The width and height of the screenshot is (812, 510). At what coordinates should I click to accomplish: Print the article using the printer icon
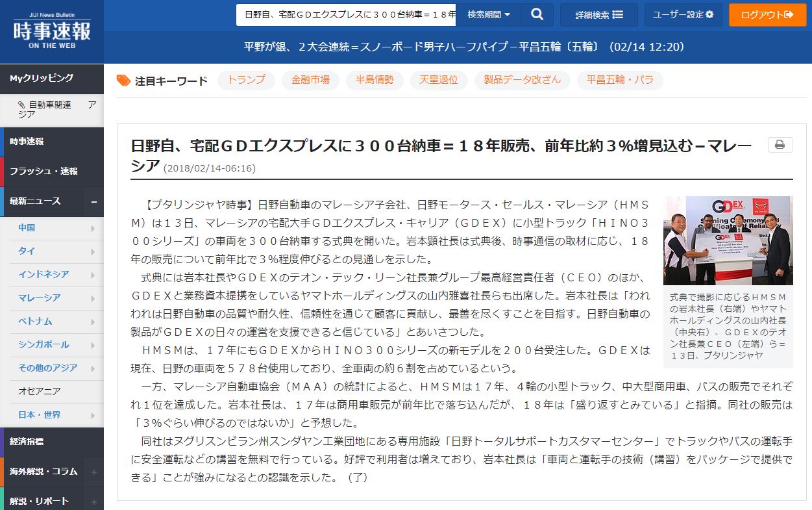pos(780,145)
